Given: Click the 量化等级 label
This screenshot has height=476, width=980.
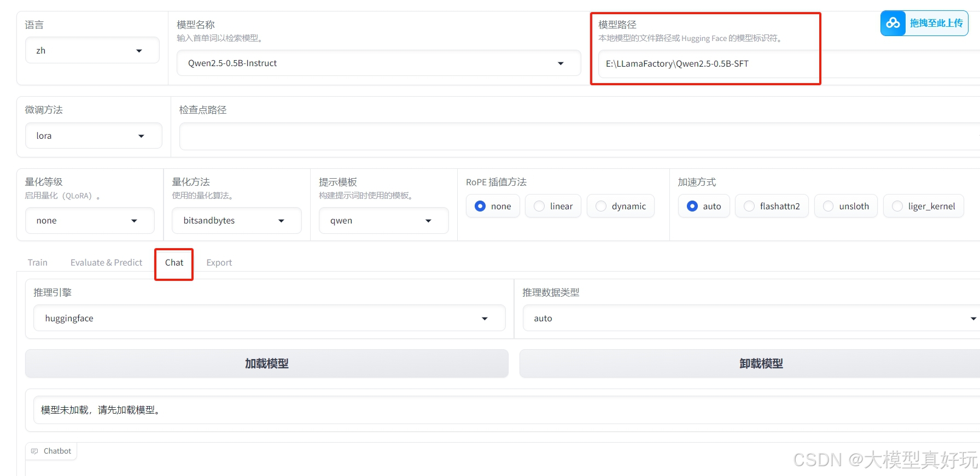Looking at the screenshot, I should tap(44, 182).
